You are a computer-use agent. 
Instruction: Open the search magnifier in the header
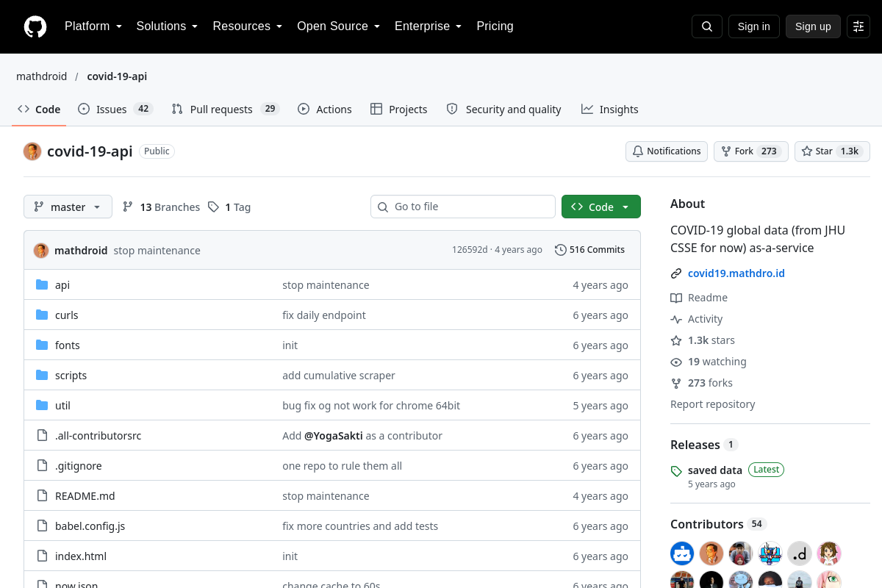[707, 26]
